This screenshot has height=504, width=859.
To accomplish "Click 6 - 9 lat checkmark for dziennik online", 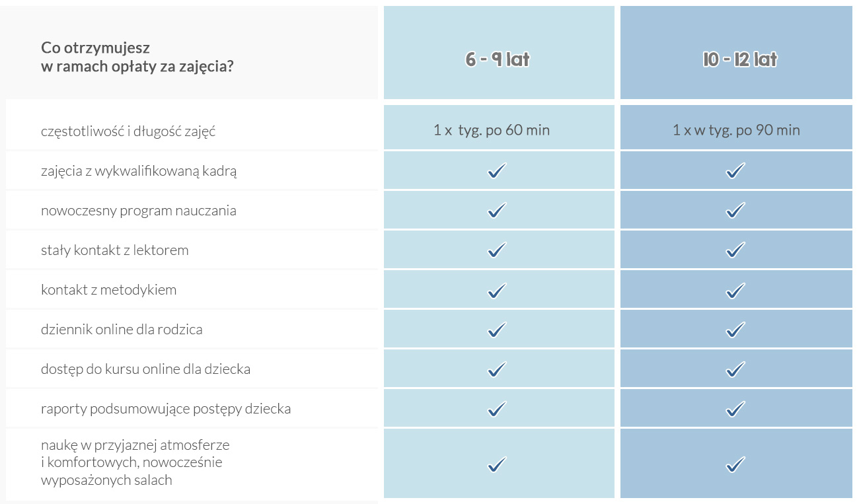I will [x=497, y=329].
